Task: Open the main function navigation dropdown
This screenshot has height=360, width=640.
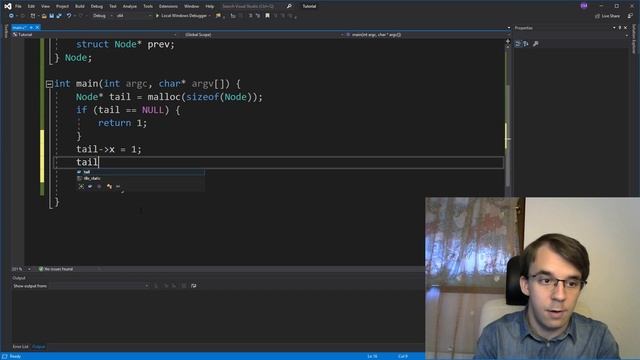Action: point(427,35)
